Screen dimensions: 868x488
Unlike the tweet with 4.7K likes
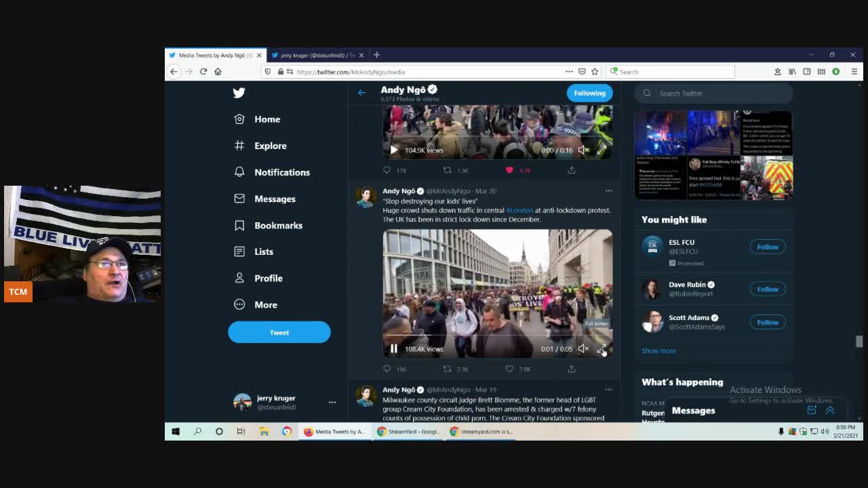tap(509, 170)
